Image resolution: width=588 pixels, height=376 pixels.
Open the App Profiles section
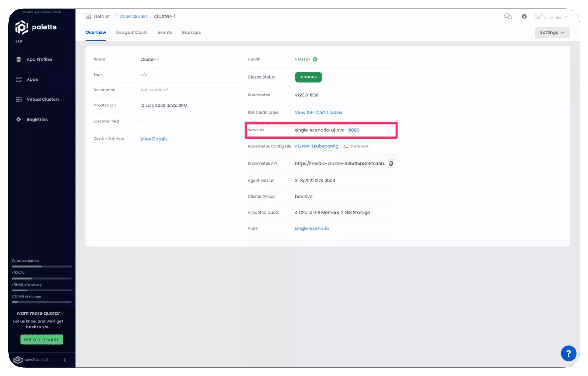(39, 59)
